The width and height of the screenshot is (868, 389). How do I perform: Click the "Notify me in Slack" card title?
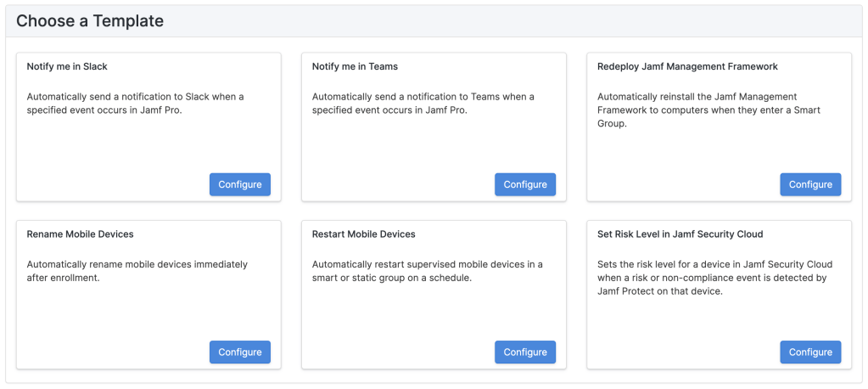click(x=67, y=66)
